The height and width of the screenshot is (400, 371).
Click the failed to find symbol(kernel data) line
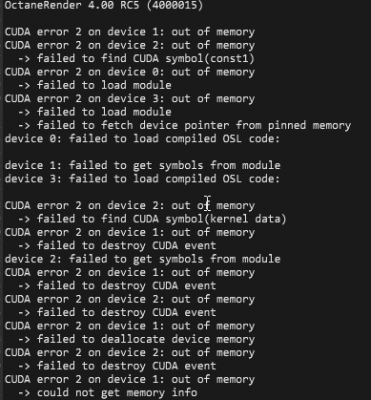point(152,219)
